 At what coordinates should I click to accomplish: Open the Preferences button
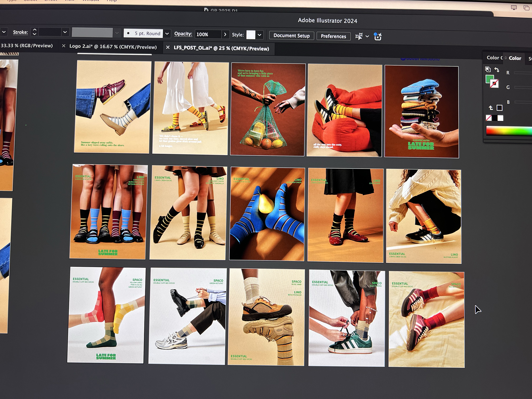pos(333,36)
